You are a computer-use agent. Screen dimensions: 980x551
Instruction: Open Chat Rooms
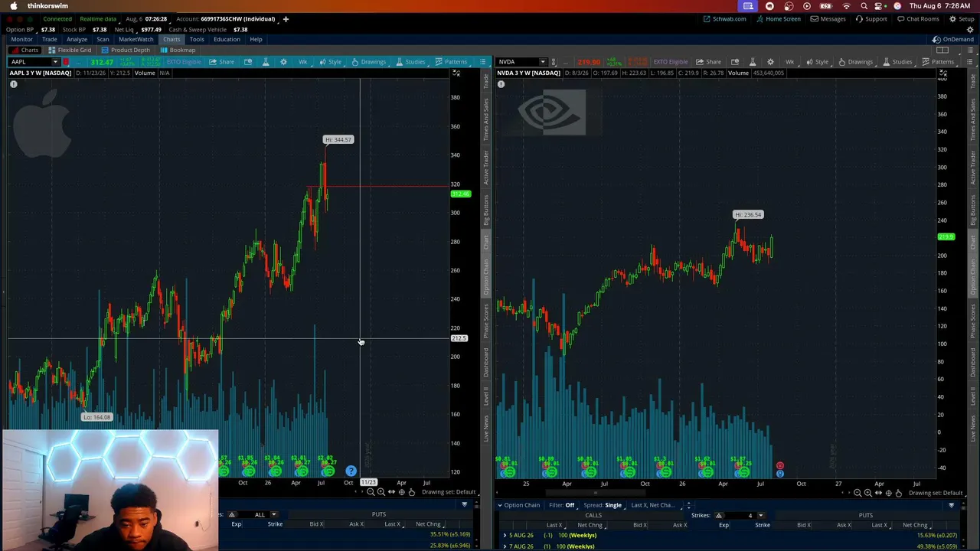click(x=919, y=18)
